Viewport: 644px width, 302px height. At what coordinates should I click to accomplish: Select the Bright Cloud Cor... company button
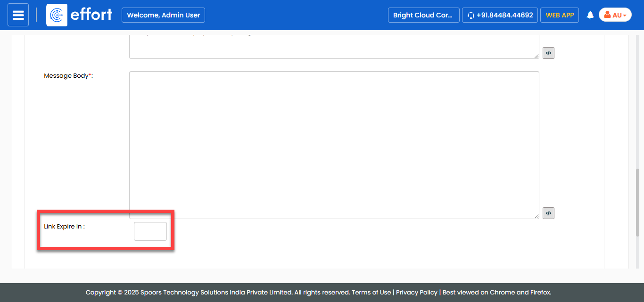coord(423,15)
